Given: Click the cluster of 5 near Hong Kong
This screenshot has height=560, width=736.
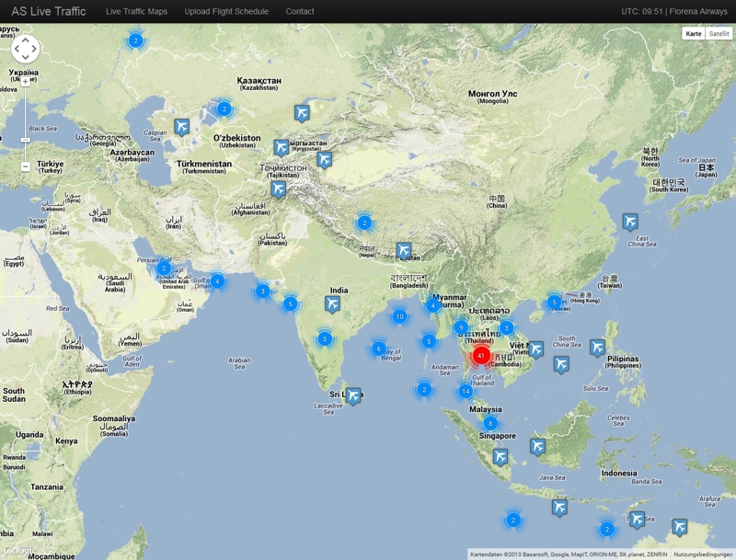Looking at the screenshot, I should click(555, 302).
